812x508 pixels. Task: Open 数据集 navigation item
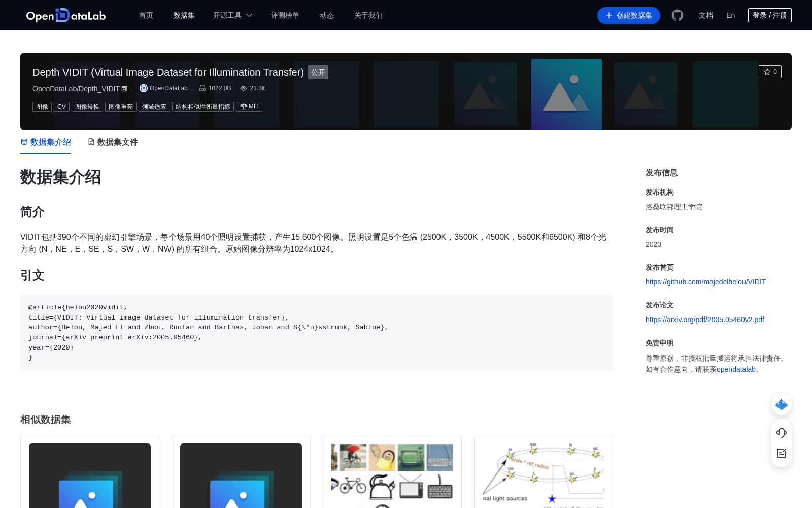click(184, 15)
